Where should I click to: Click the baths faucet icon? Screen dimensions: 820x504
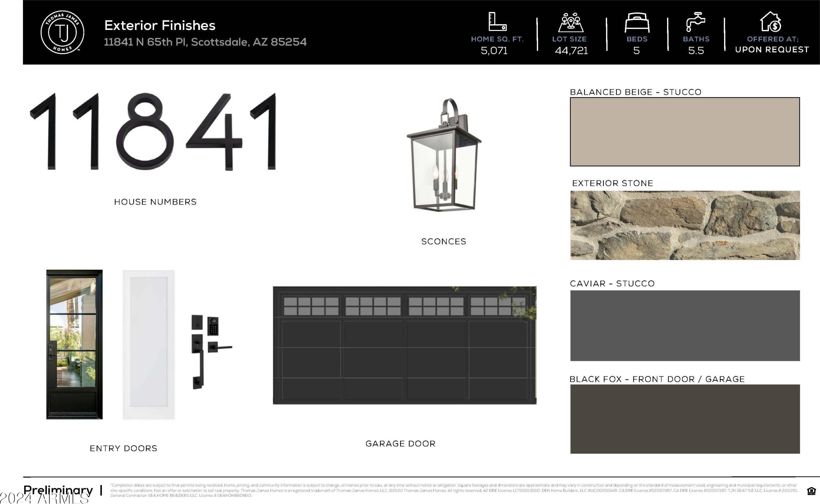pos(695,22)
